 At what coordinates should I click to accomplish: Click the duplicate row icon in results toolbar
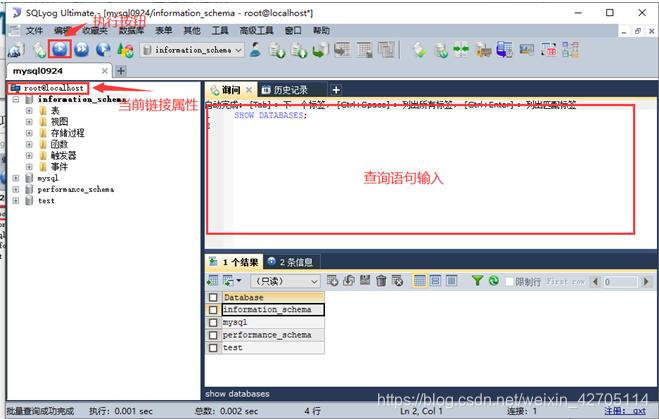348,280
